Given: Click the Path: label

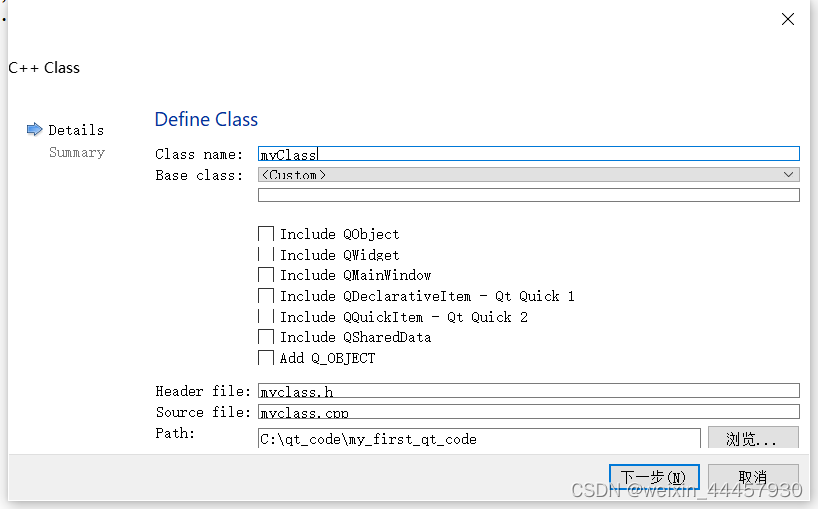Looking at the screenshot, I should (x=175, y=433).
